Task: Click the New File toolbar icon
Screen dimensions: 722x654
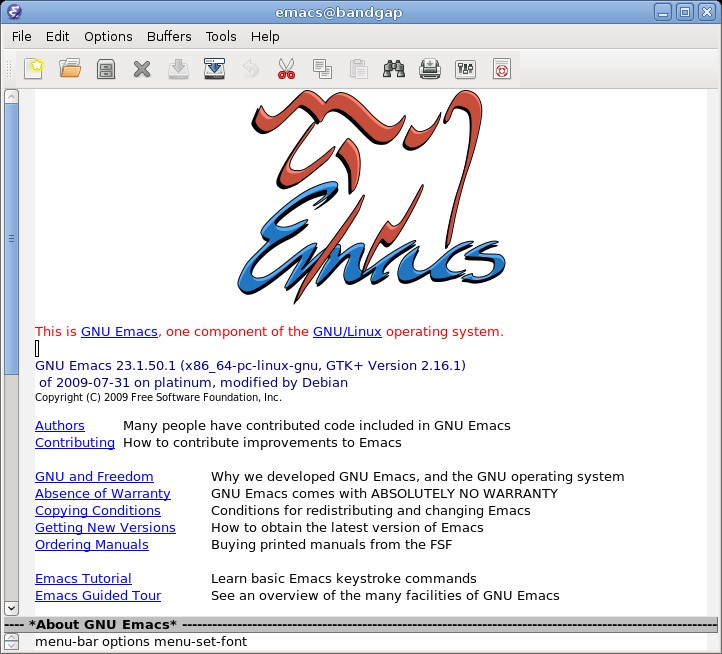Action: (x=34, y=69)
